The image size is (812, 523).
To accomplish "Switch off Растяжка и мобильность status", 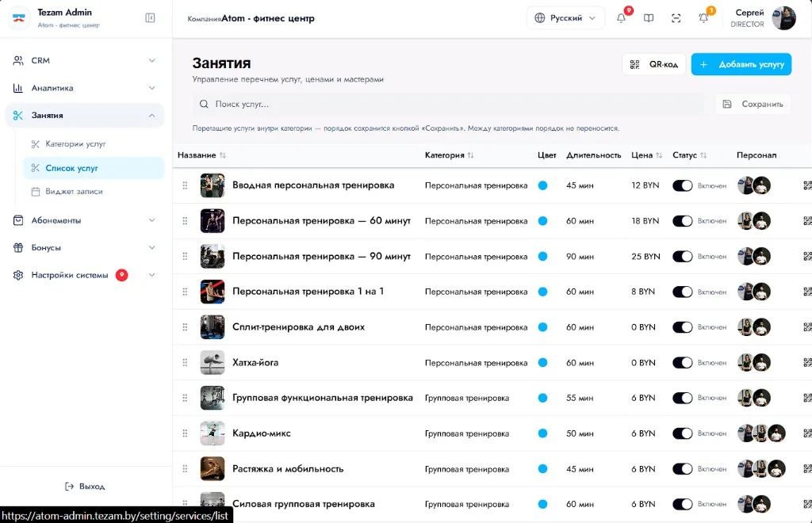I will [x=683, y=468].
